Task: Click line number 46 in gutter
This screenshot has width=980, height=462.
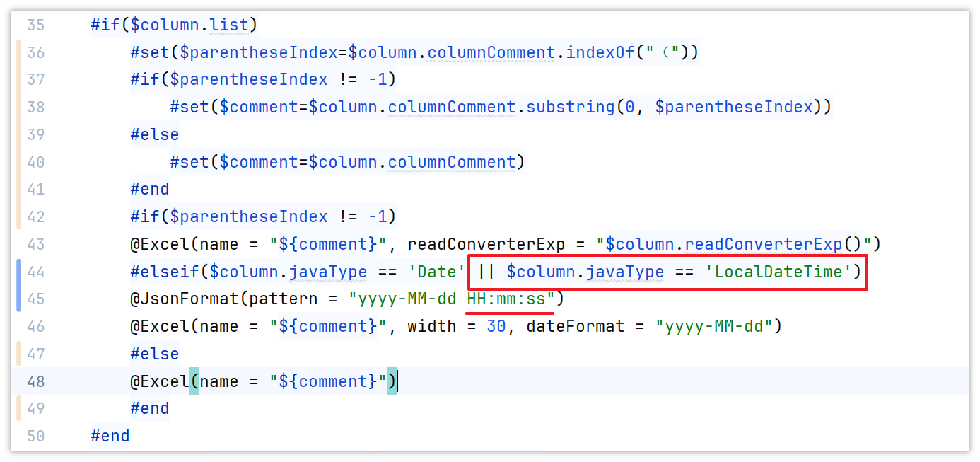Action: pyautogui.click(x=36, y=327)
